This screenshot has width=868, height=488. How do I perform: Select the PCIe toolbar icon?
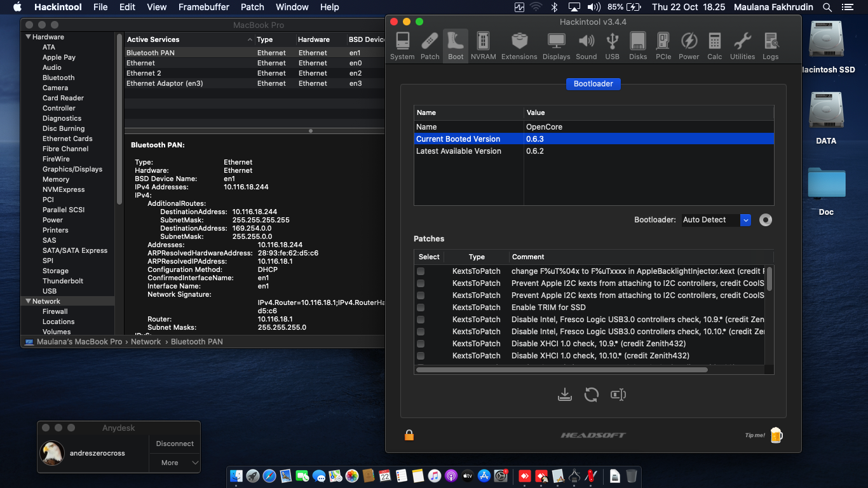663,46
